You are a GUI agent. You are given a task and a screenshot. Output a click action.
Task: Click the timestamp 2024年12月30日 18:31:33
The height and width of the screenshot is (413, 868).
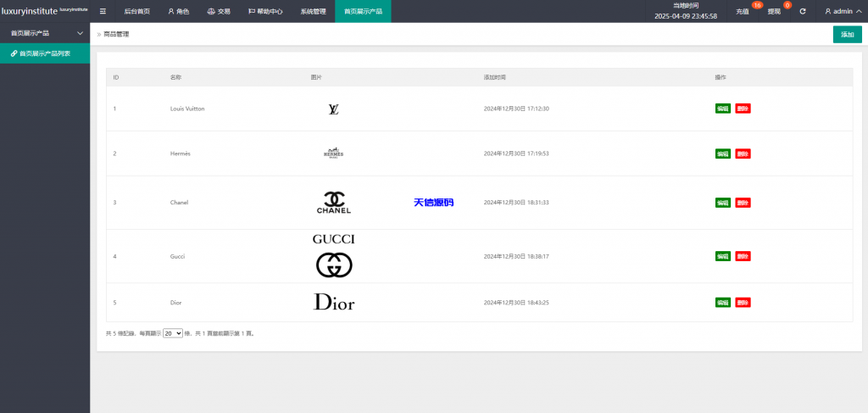516,203
